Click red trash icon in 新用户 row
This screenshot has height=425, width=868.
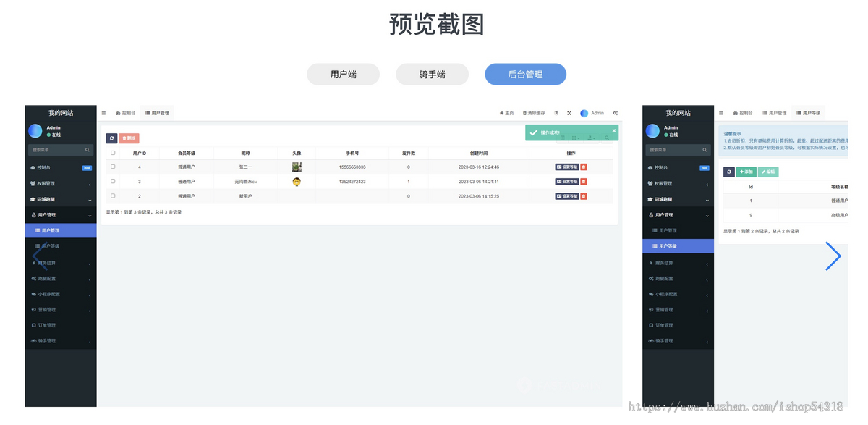(x=584, y=196)
